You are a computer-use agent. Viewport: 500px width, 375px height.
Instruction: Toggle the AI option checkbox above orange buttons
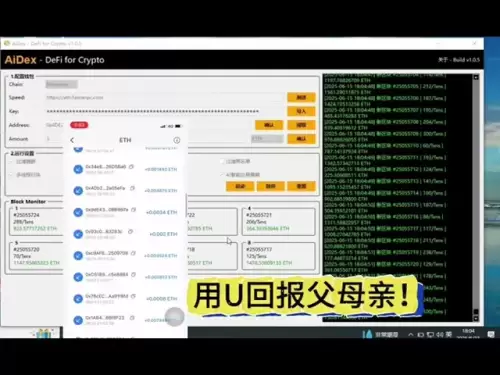[222, 175]
